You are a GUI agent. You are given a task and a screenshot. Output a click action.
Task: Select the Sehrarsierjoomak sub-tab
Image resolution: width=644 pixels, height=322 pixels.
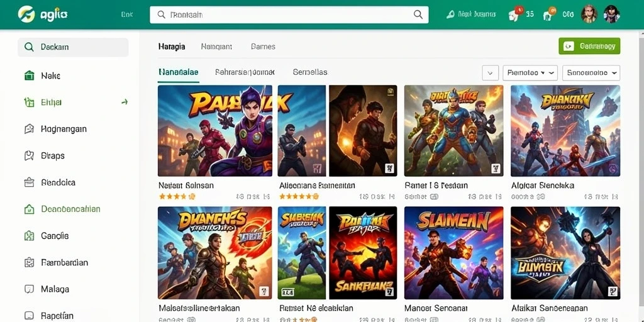pos(245,72)
